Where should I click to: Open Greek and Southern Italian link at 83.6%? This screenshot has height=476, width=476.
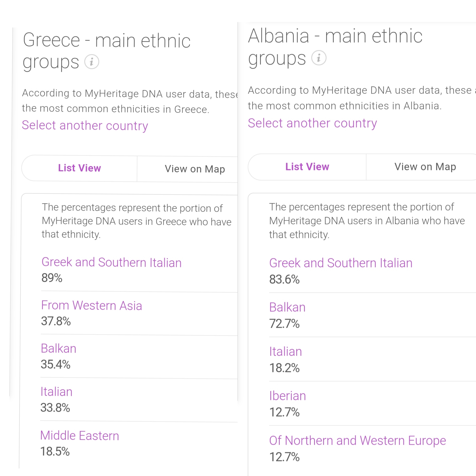pyautogui.click(x=341, y=263)
